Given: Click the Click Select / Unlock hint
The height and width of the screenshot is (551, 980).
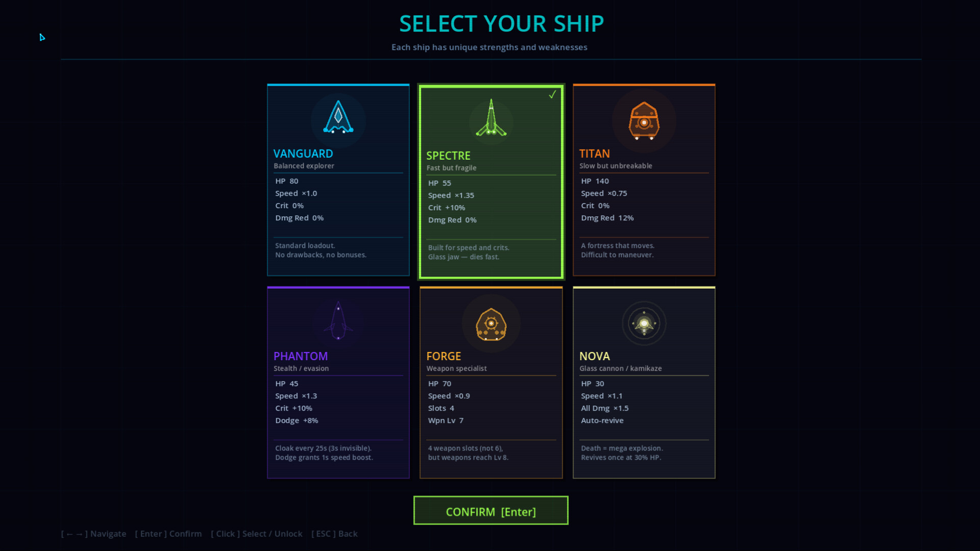Looking at the screenshot, I should (256, 534).
